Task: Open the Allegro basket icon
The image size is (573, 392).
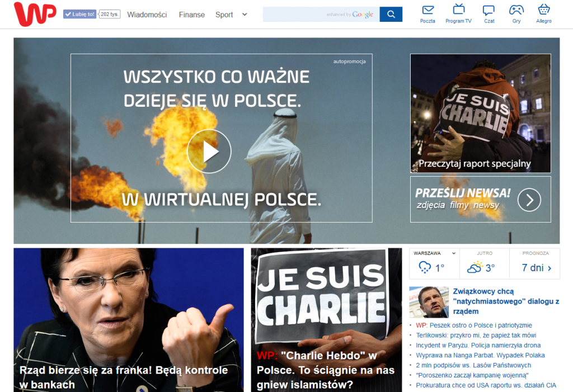Action: pyautogui.click(x=543, y=10)
